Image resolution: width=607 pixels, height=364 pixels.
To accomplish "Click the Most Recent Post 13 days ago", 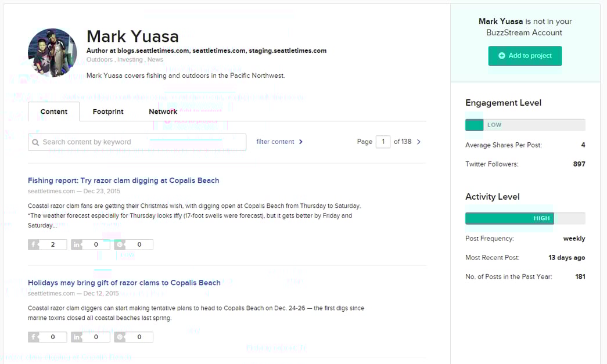I will (567, 258).
